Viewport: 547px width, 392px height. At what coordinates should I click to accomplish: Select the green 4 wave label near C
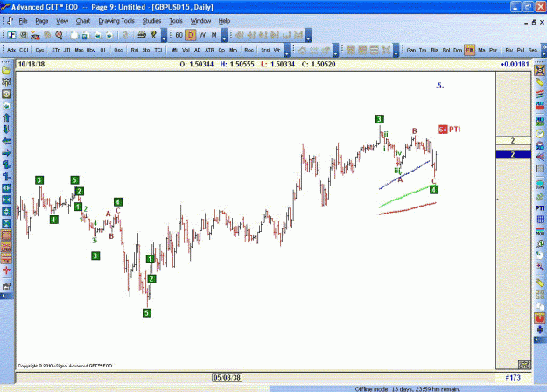(433, 190)
